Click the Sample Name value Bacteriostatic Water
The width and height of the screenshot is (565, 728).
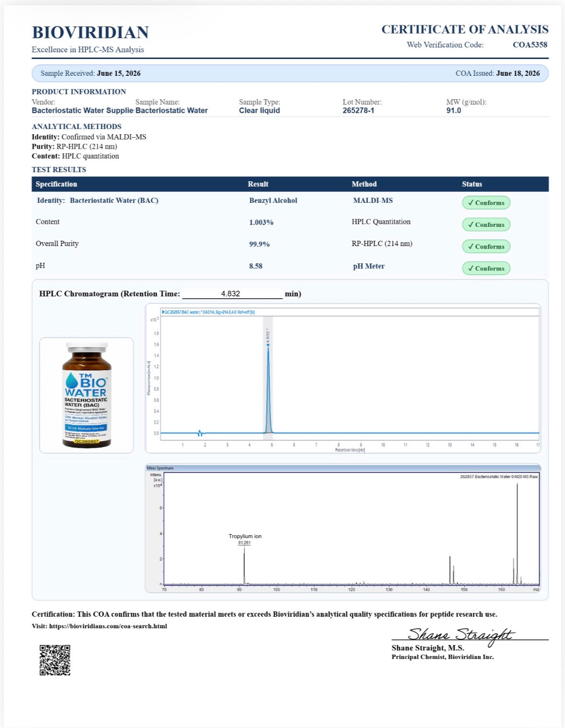172,110
